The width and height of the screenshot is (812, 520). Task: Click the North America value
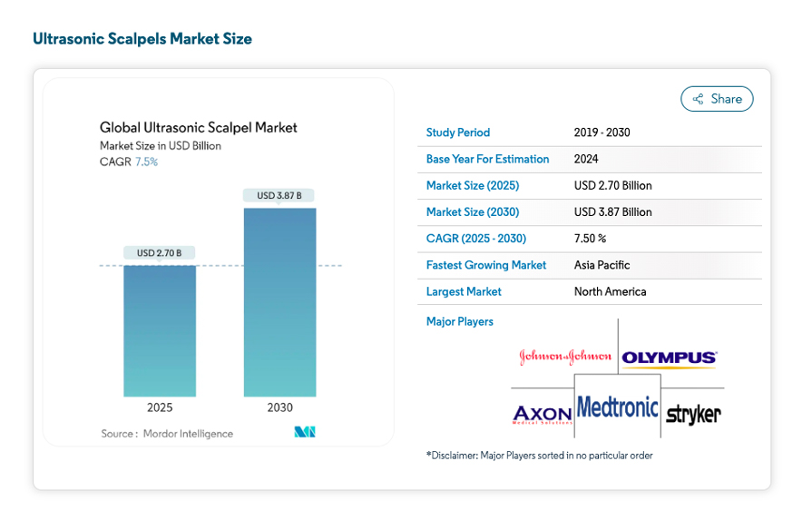610,291
